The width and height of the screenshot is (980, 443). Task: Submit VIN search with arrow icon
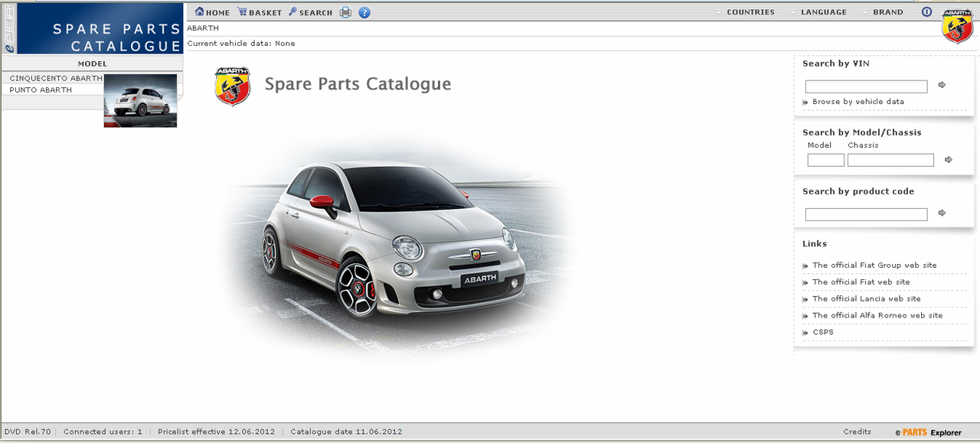tap(942, 85)
